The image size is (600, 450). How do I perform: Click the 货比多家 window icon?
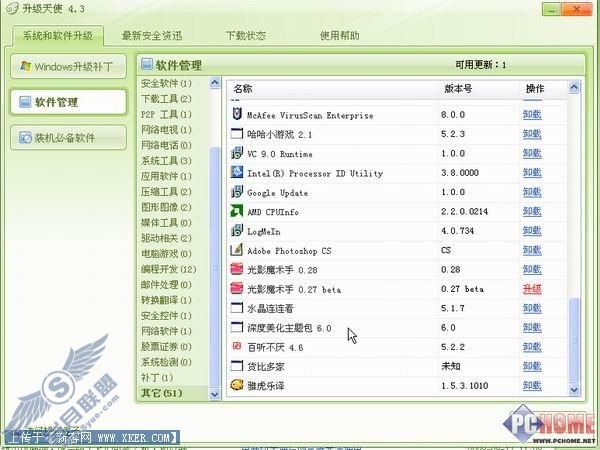click(x=237, y=366)
